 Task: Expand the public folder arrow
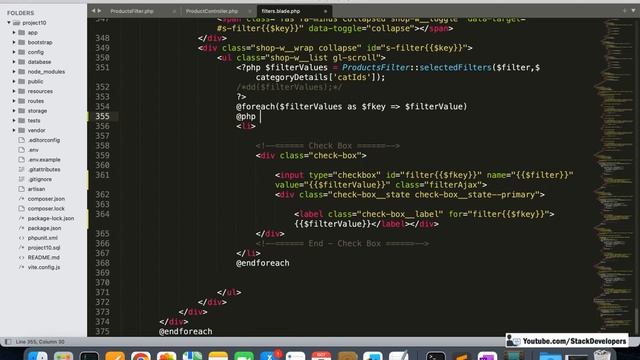(x=14, y=82)
